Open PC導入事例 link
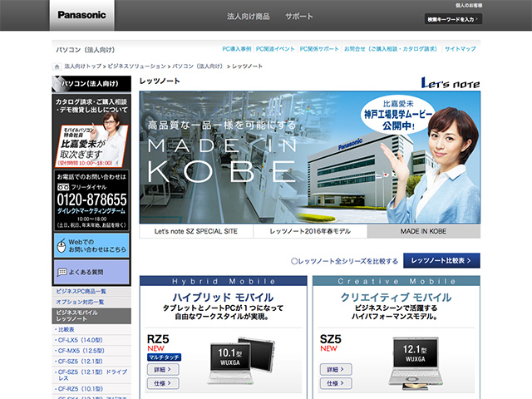The image size is (532, 399). tap(236, 49)
